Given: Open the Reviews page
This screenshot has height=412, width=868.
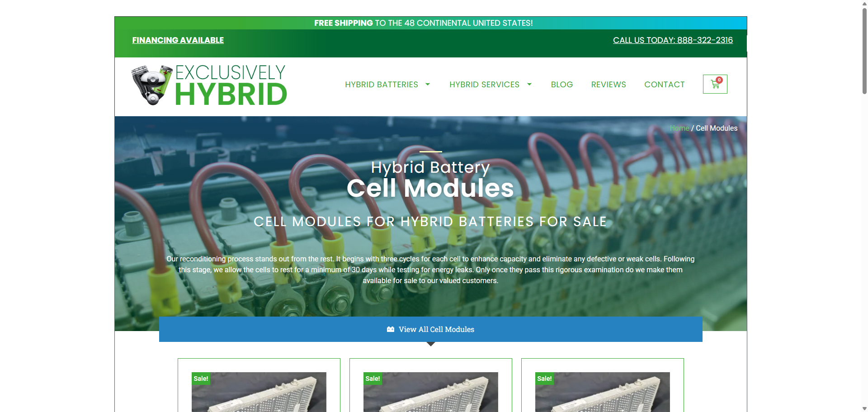Looking at the screenshot, I should pos(609,85).
